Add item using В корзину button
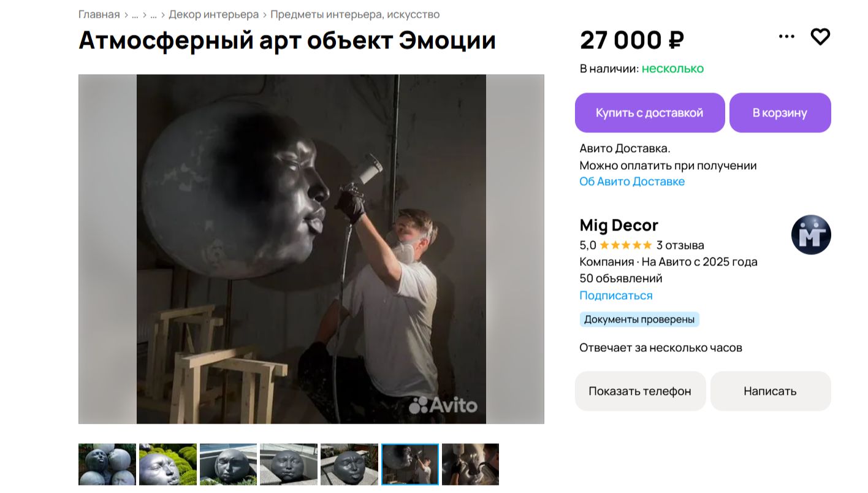 [x=780, y=113]
